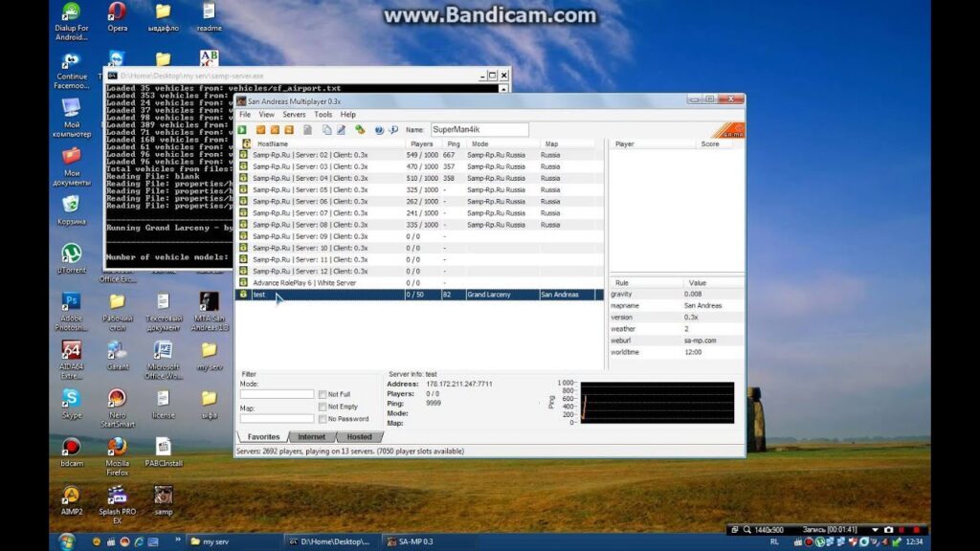Sort servers by the Ping column header
The width and height of the screenshot is (980, 551).
[455, 143]
